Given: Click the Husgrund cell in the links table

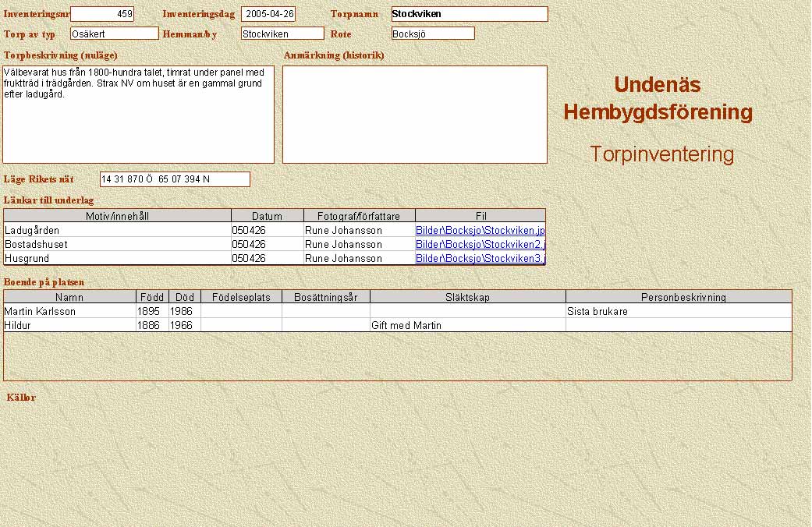Looking at the screenshot, I should click(117, 259).
